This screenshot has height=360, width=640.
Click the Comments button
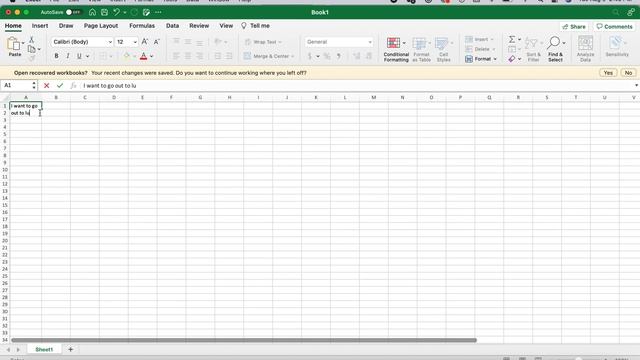614,27
